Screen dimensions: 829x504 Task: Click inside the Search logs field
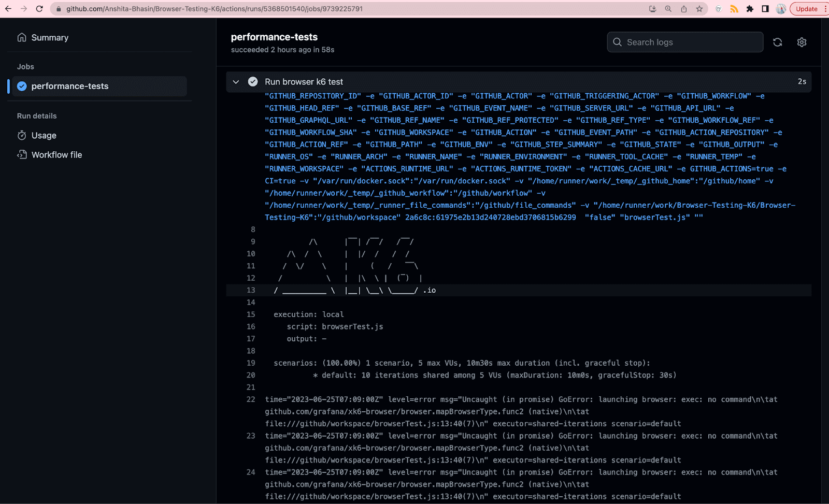point(684,42)
